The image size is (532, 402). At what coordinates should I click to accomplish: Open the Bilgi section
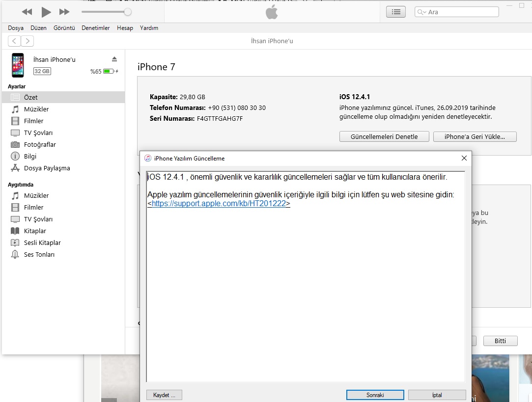pyautogui.click(x=63, y=156)
